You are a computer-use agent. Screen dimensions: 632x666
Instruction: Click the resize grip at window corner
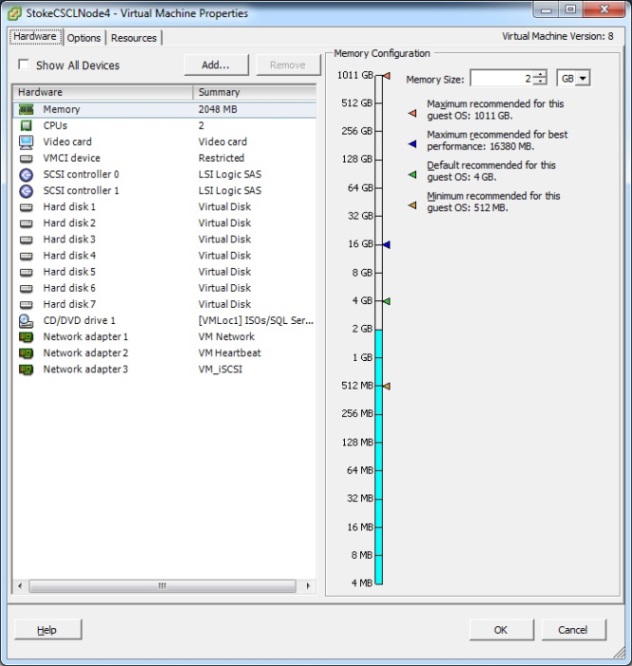coord(620,652)
